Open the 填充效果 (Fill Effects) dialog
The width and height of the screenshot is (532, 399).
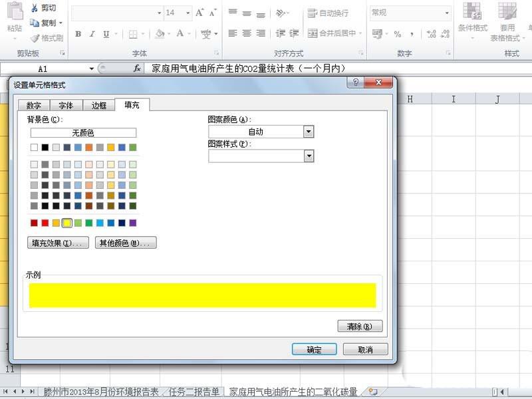pyautogui.click(x=59, y=242)
